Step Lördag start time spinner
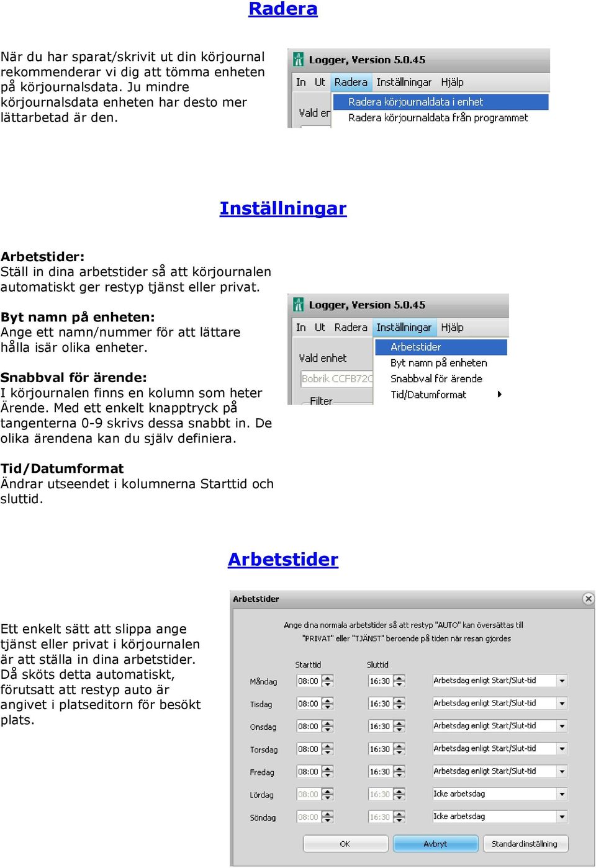The image size is (596, 868). click(328, 794)
